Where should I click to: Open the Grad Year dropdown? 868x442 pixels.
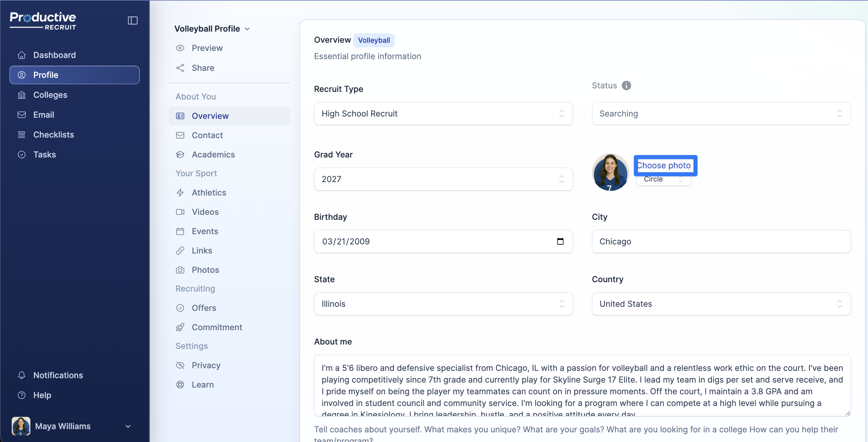[x=443, y=179]
